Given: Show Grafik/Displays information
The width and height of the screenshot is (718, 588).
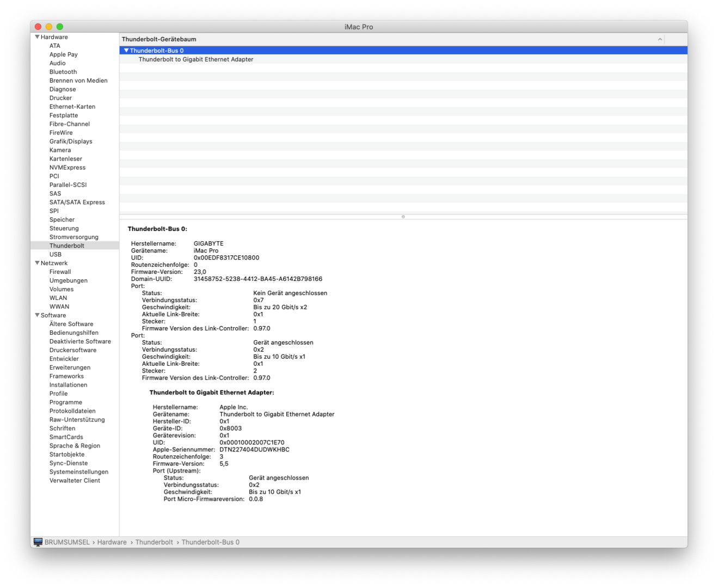Looking at the screenshot, I should (x=71, y=142).
